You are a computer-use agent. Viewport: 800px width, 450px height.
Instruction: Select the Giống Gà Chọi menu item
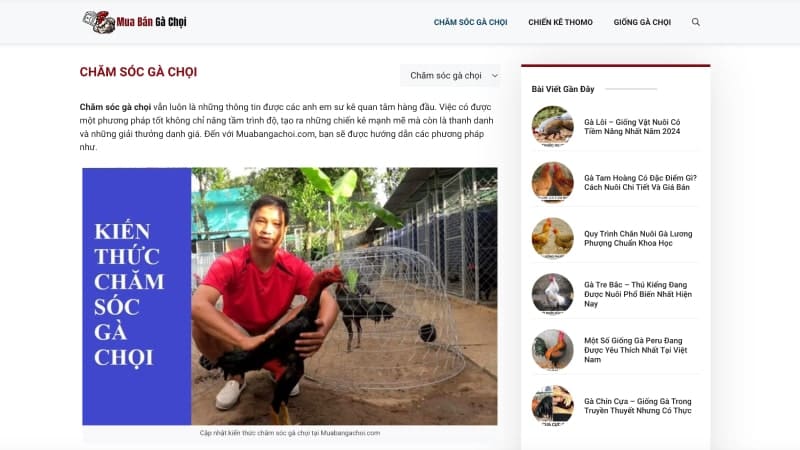click(642, 22)
